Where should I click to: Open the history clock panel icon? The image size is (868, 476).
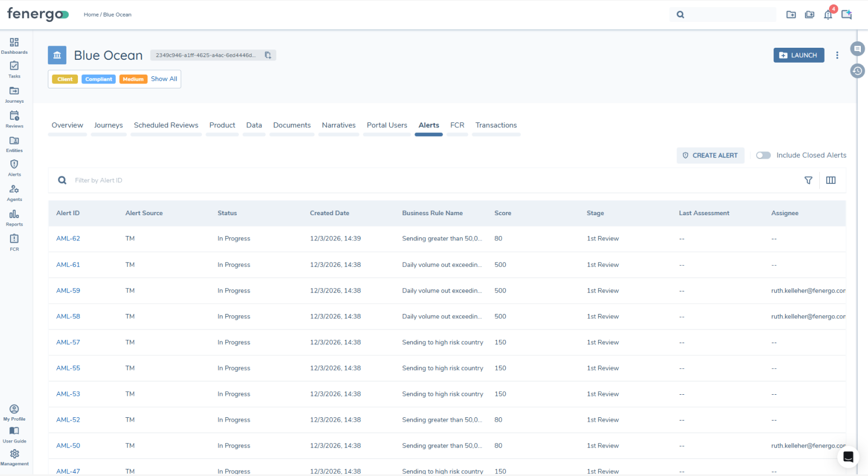tap(857, 71)
